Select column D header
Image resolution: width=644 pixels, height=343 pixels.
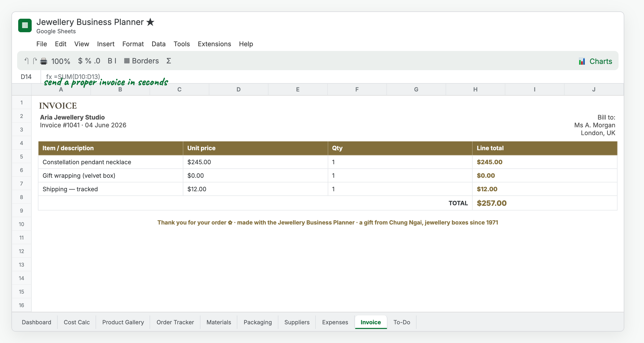click(x=239, y=89)
